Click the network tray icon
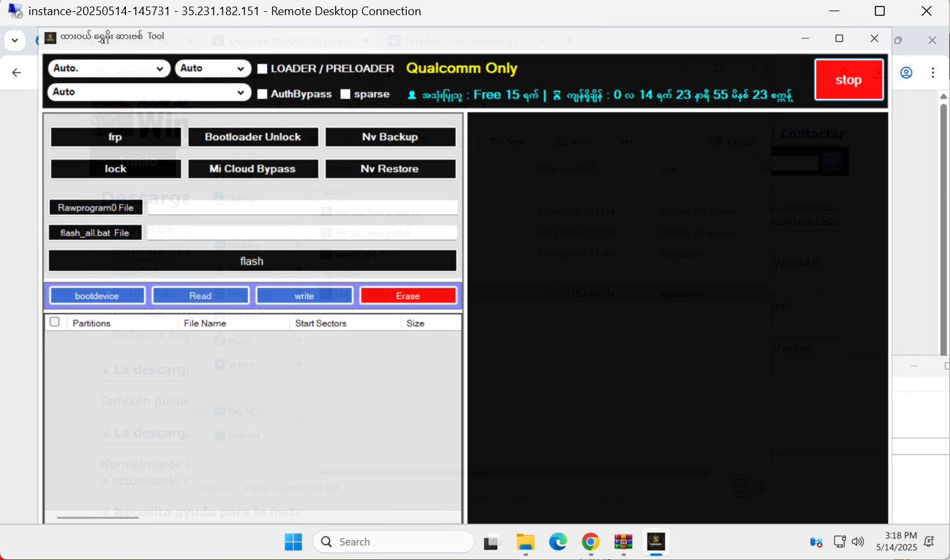This screenshot has width=950, height=560. pyautogui.click(x=839, y=542)
